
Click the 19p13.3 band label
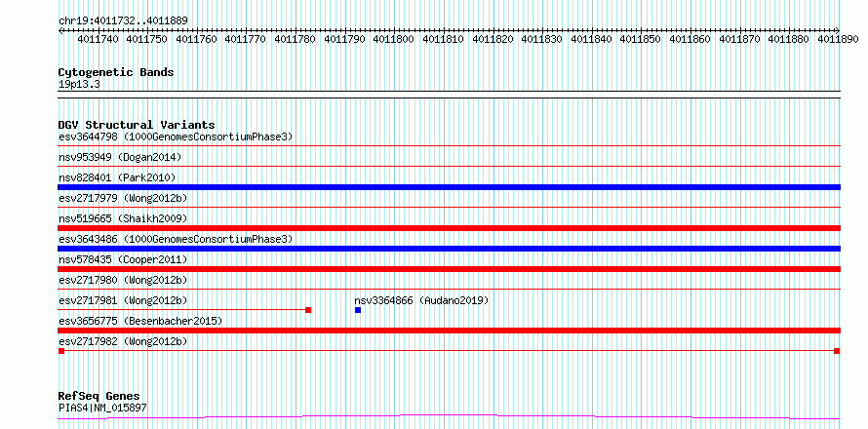pos(79,85)
